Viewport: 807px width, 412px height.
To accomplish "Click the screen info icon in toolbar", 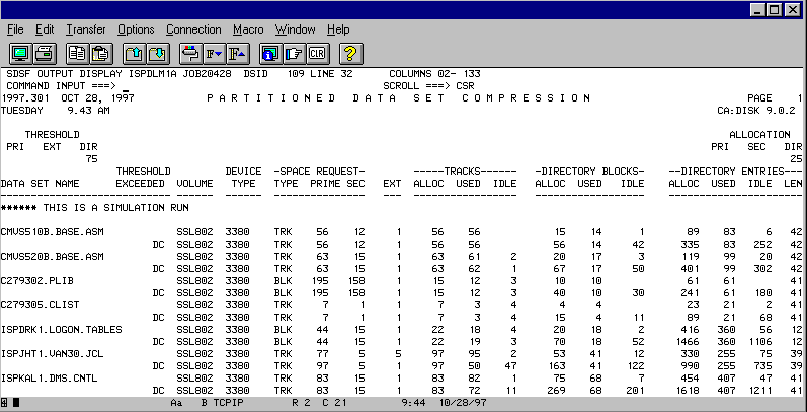I will [x=269, y=53].
